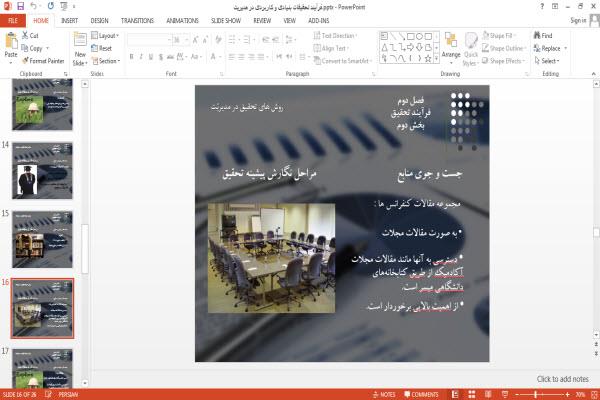Click Sign in link
The height and width of the screenshot is (400, 600).
(578, 20)
